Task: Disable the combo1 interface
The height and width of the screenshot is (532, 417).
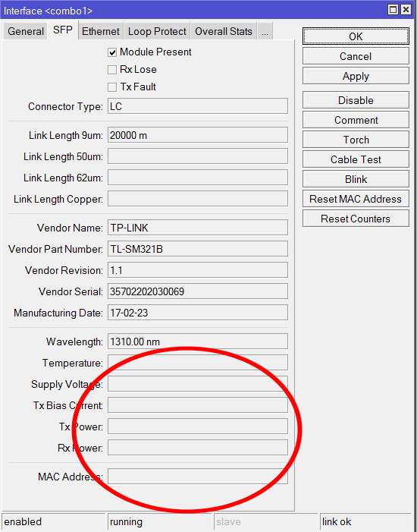Action: (356, 100)
